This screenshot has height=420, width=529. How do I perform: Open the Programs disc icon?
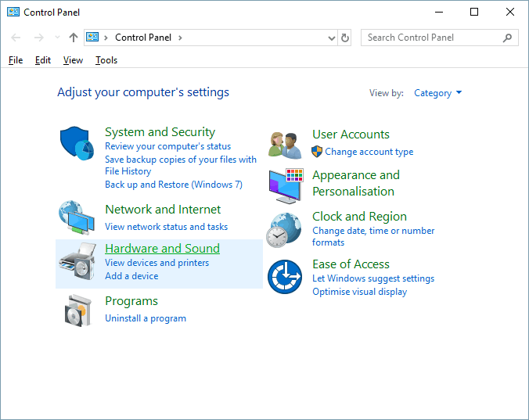click(x=78, y=311)
